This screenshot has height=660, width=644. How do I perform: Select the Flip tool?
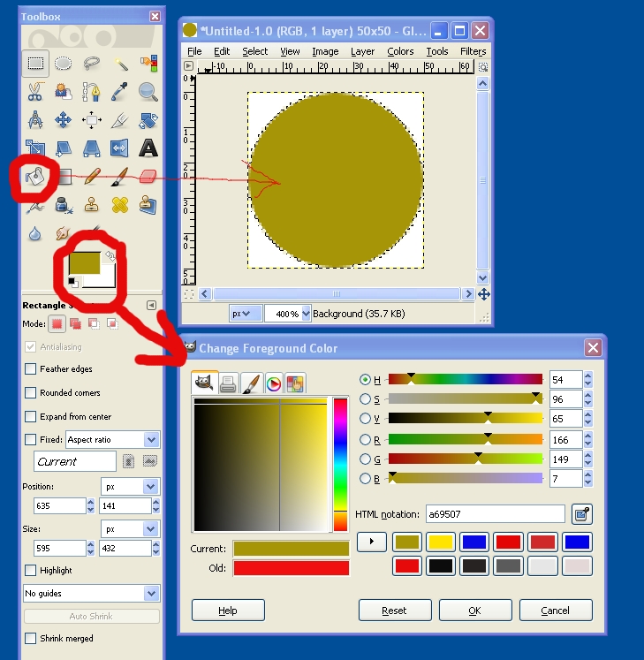click(120, 148)
